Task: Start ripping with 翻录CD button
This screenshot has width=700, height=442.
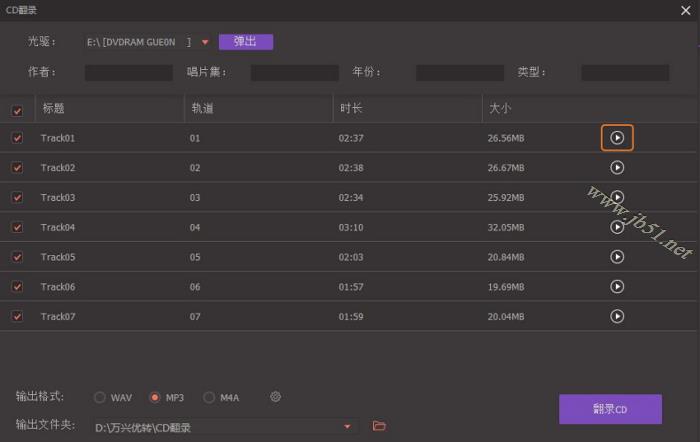Action: [610, 409]
